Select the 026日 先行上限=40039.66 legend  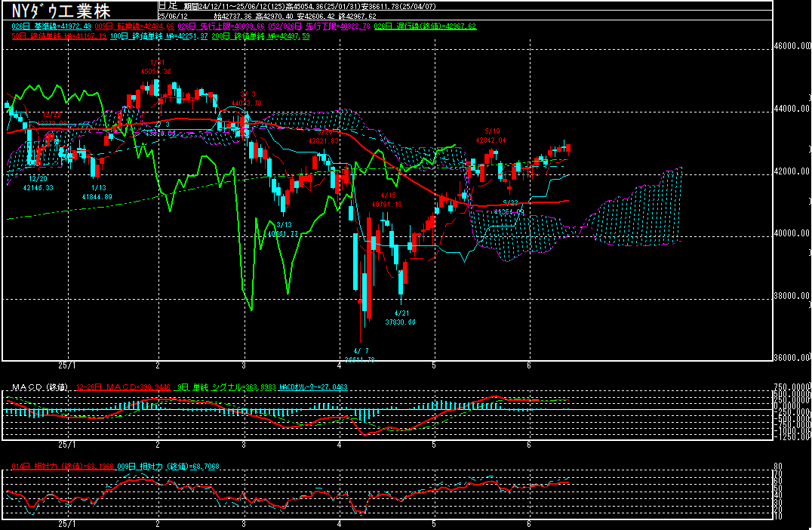coord(221,26)
